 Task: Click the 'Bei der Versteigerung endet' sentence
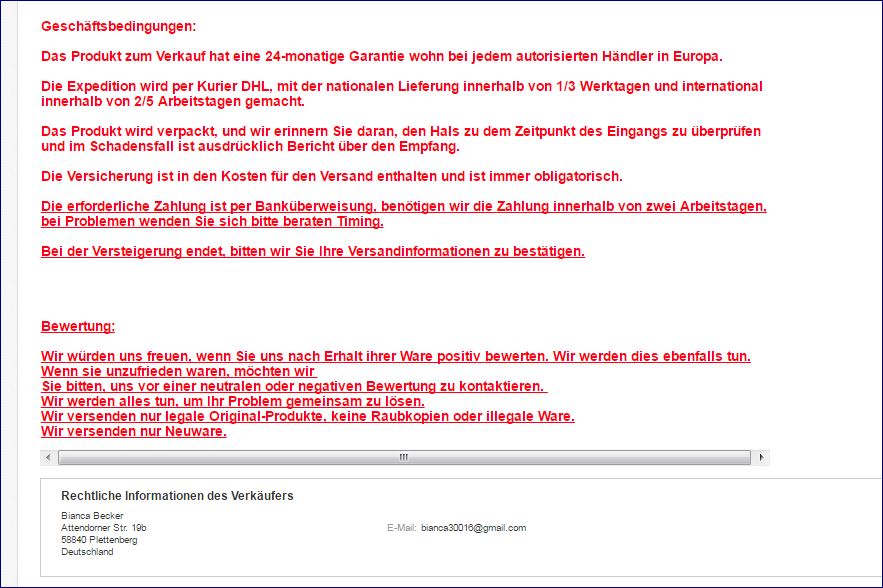point(313,252)
